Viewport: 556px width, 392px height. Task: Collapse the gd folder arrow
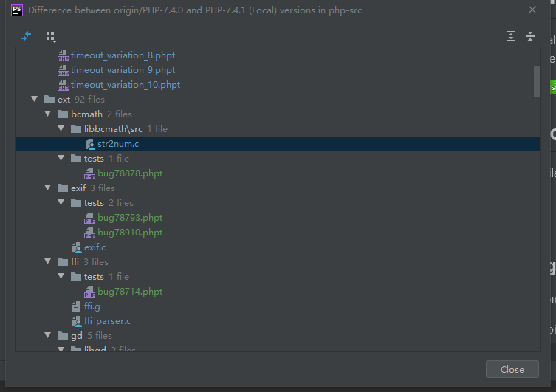(x=48, y=335)
